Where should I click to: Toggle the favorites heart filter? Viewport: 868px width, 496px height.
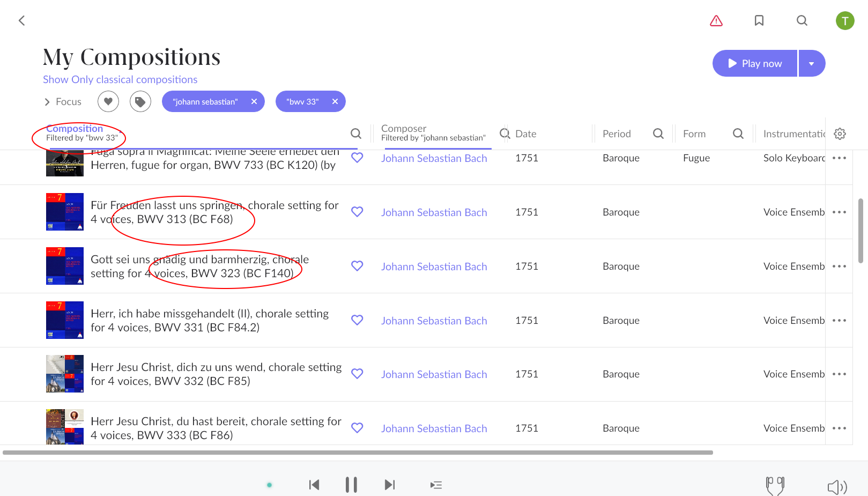[x=108, y=101]
